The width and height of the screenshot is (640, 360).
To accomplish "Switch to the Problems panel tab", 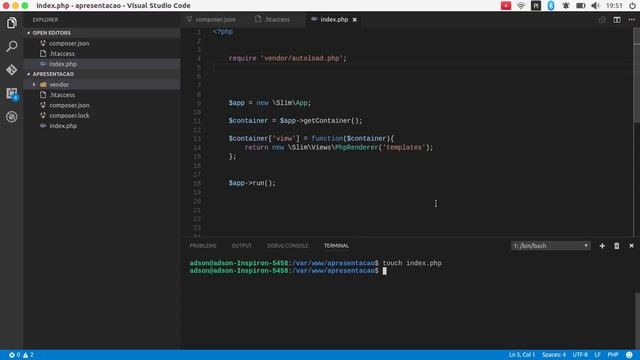I will click(x=203, y=246).
